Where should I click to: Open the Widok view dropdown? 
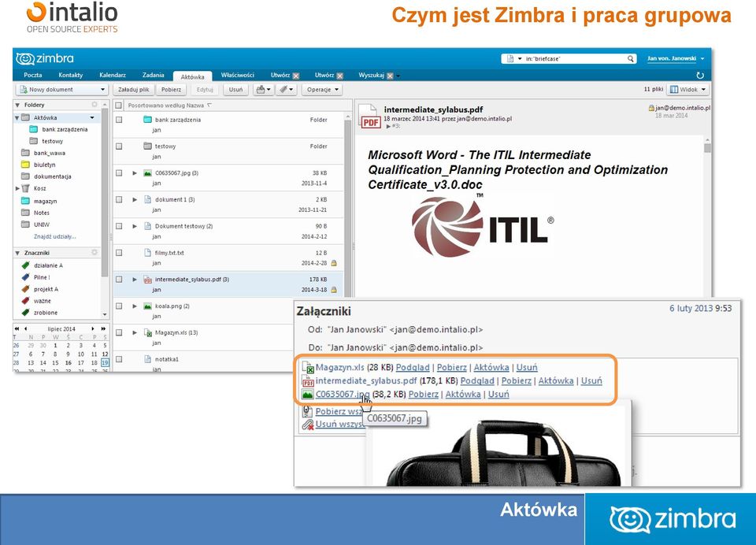688,89
